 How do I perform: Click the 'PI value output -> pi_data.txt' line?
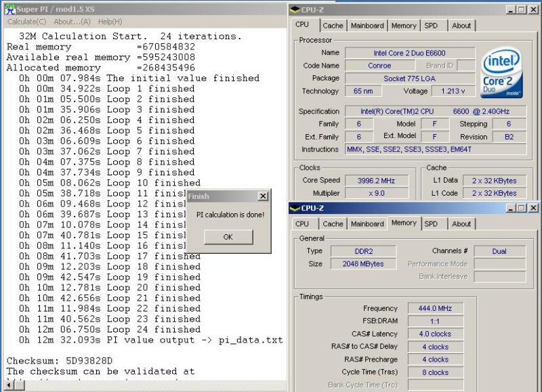(x=151, y=340)
